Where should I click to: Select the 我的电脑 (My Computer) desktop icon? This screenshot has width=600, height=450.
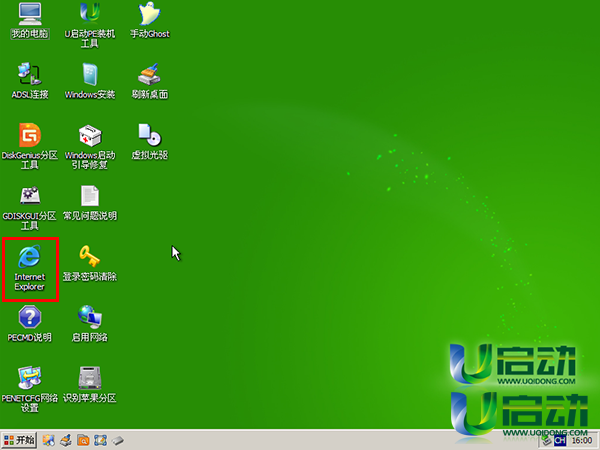[x=30, y=21]
